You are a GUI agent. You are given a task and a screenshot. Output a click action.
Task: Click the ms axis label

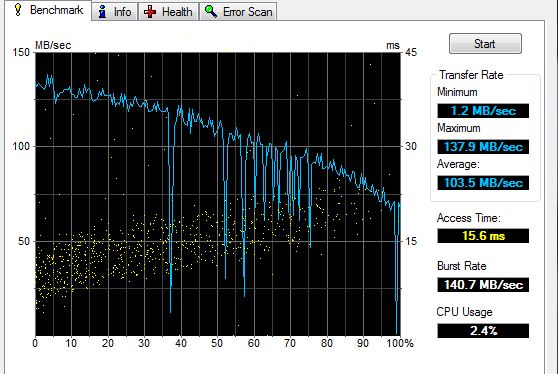(x=393, y=46)
